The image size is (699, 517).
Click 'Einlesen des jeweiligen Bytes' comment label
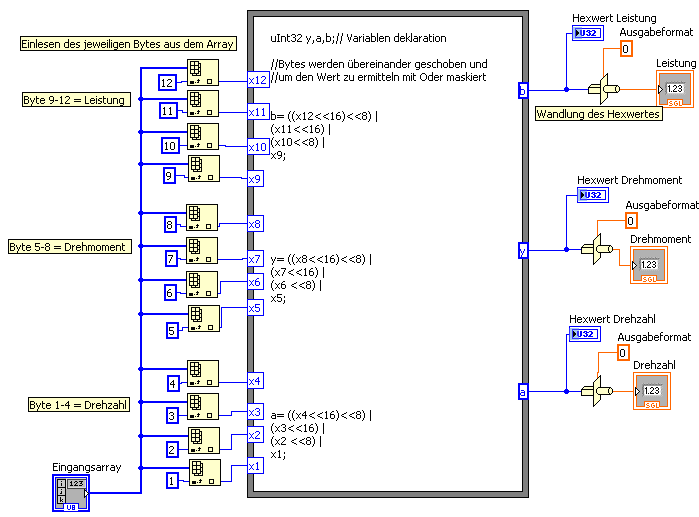click(128, 44)
